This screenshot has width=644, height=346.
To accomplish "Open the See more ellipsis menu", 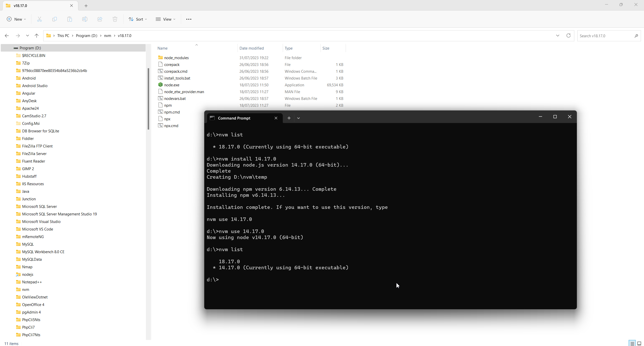I will [x=189, y=19].
